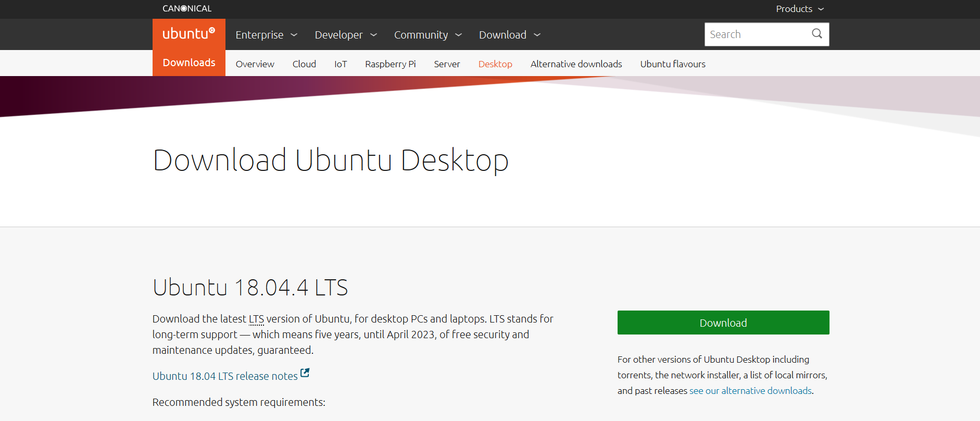Click 'Recommended system requirements:' text
980x421 pixels.
238,402
